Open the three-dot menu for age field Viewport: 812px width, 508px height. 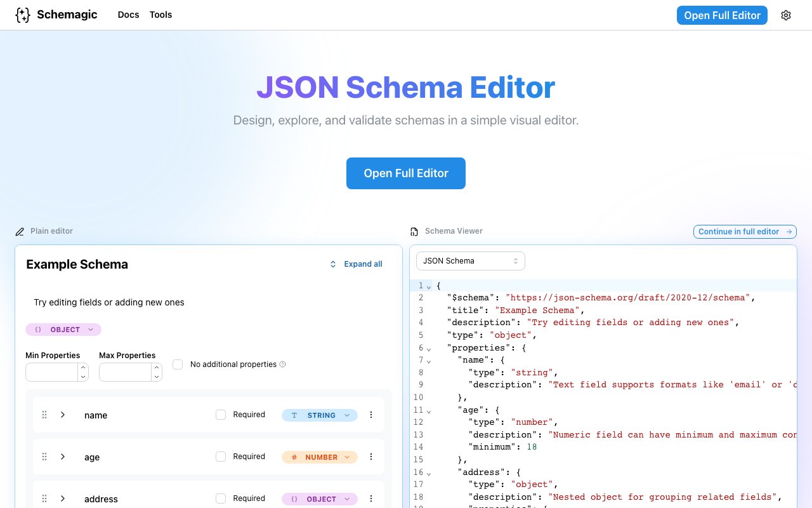[x=371, y=457]
